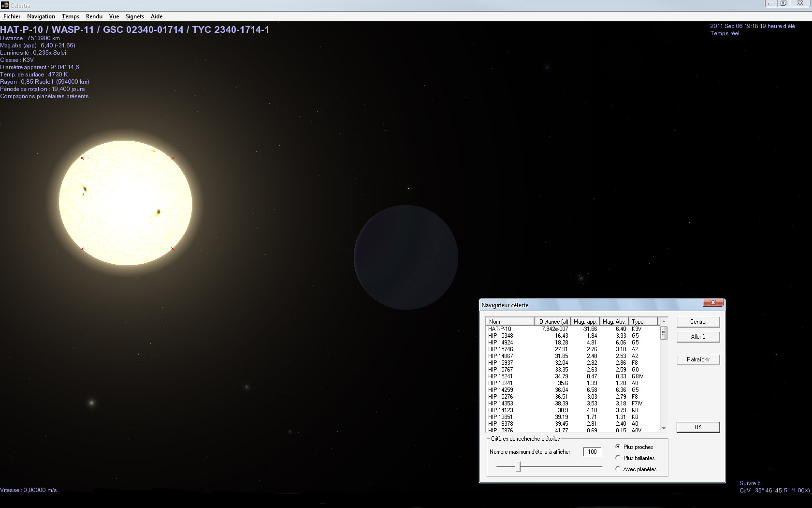Select HIP 15937 in the star list

573,363
